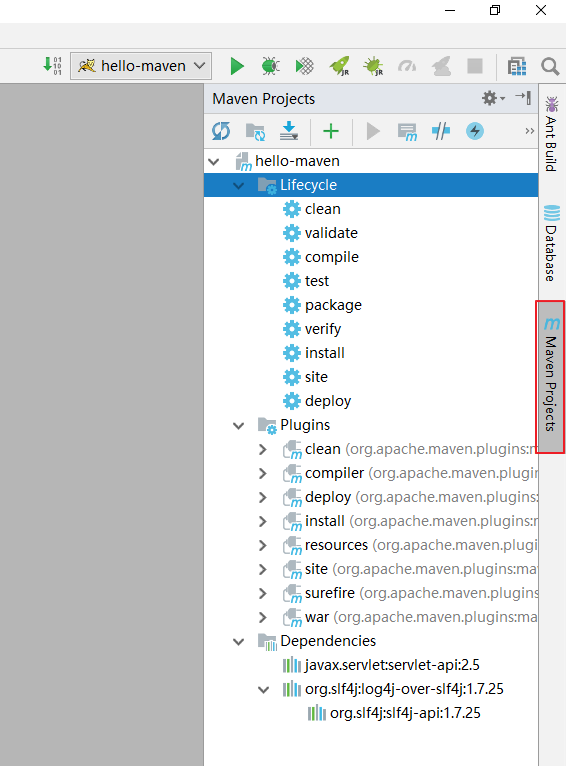Collapse the Lifecycle tree node
Screen dimensions: 566x766
pyautogui.click(x=238, y=186)
